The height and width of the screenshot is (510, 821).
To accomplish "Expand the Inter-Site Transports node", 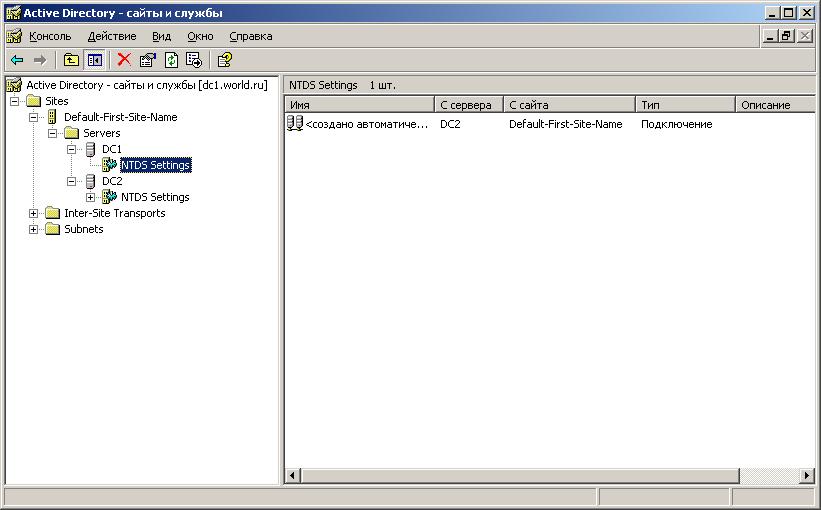I will 33,213.
